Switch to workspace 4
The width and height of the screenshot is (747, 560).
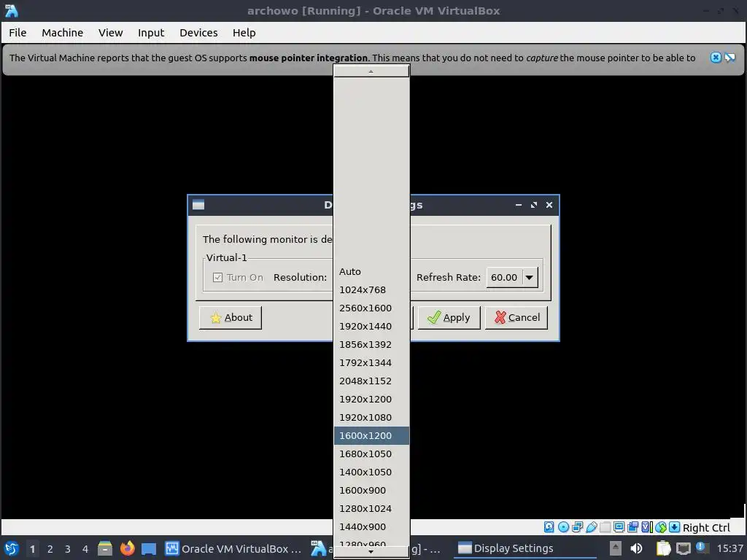point(85,548)
